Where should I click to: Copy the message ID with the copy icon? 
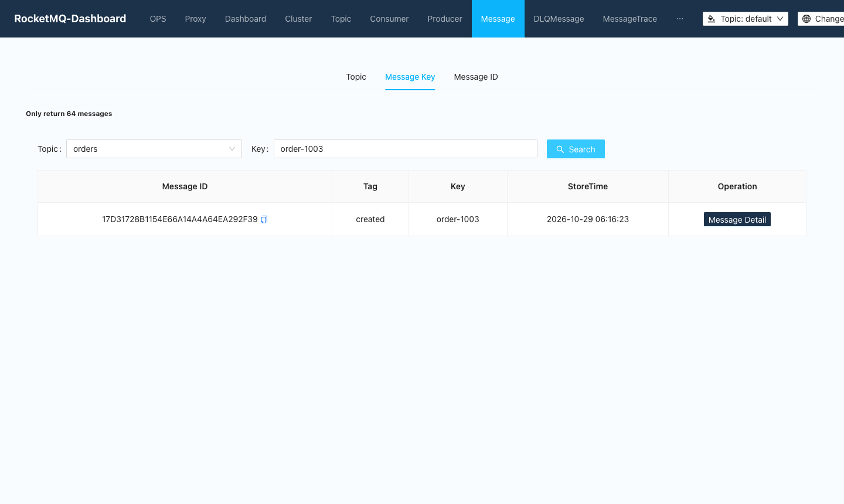click(x=264, y=219)
